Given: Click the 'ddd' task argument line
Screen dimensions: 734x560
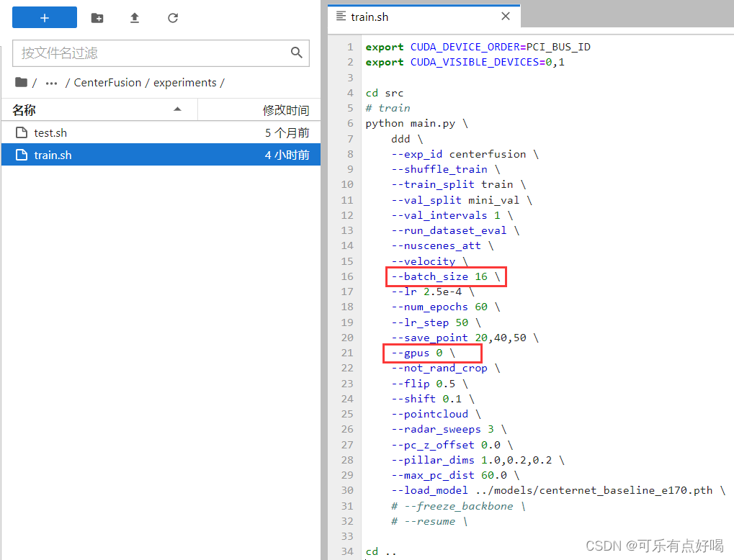Looking at the screenshot, I should [400, 139].
